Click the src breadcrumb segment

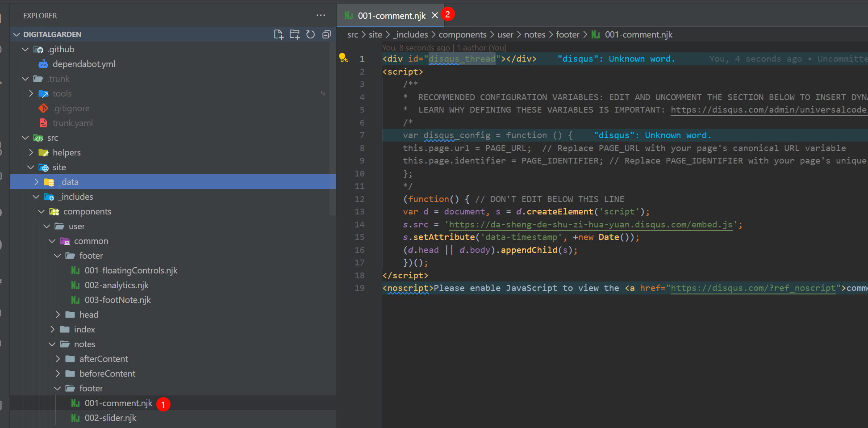click(x=353, y=34)
